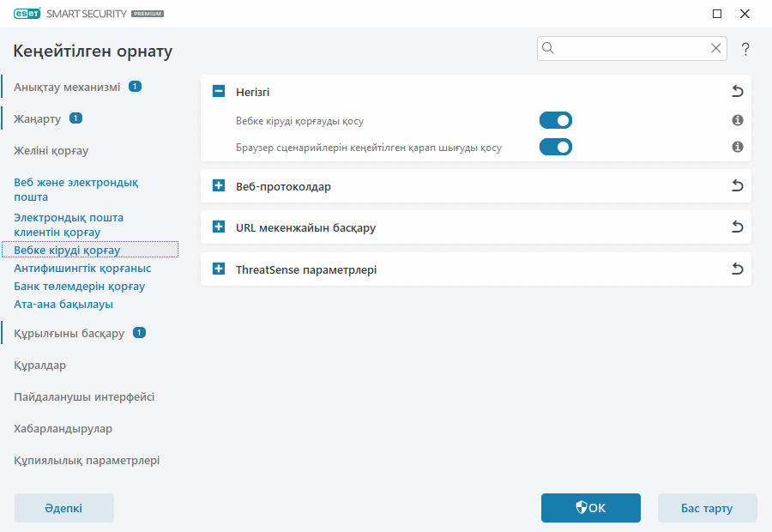Open info tooltip for Вебке кіруді қорғауды қосу
772x532 pixels.
[x=737, y=120]
